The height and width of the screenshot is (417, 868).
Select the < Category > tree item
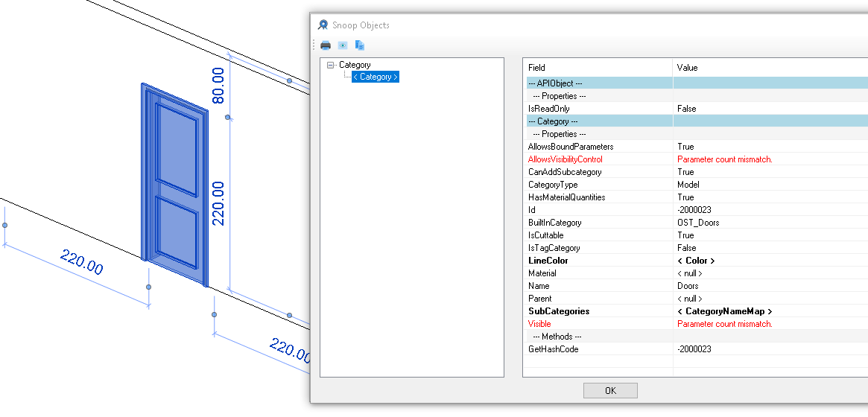pyautogui.click(x=376, y=77)
